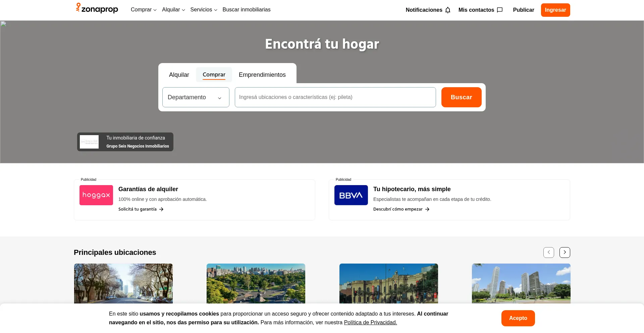Click the Grupo Seis Negocios Inmobiliarios logo
Image resolution: width=644 pixels, height=333 pixels.
[89, 142]
